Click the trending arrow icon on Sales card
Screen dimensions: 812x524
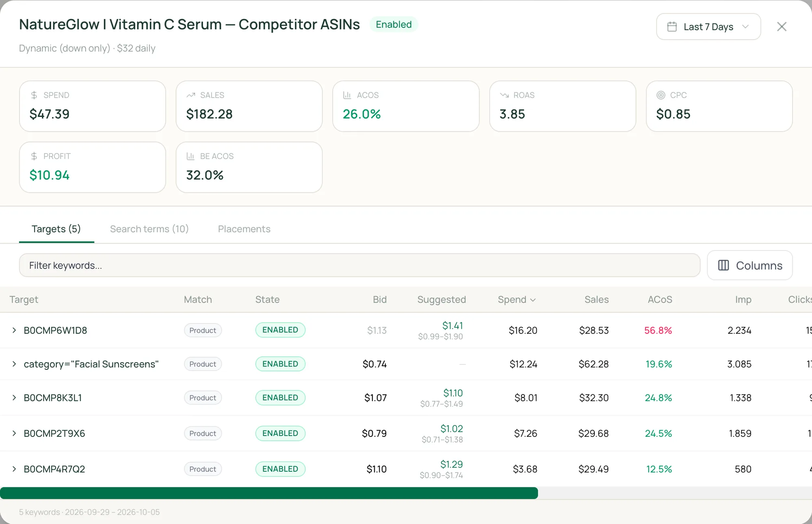click(x=191, y=95)
